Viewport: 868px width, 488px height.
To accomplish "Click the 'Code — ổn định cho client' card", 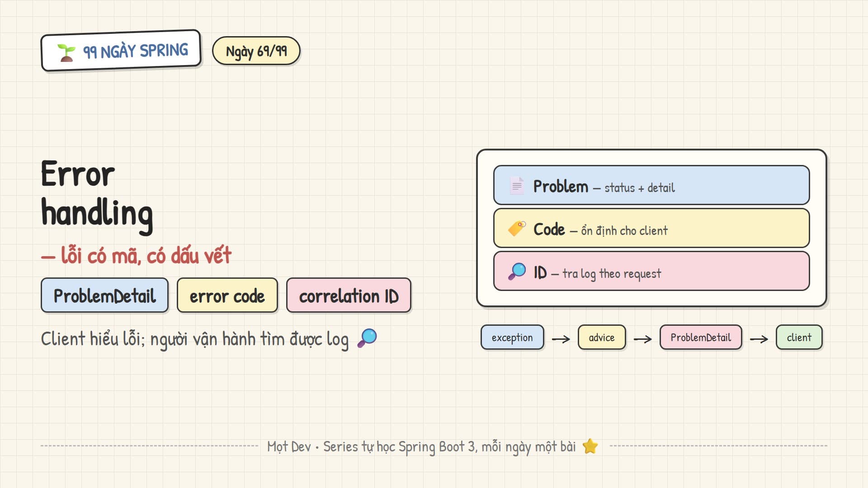I will (651, 228).
